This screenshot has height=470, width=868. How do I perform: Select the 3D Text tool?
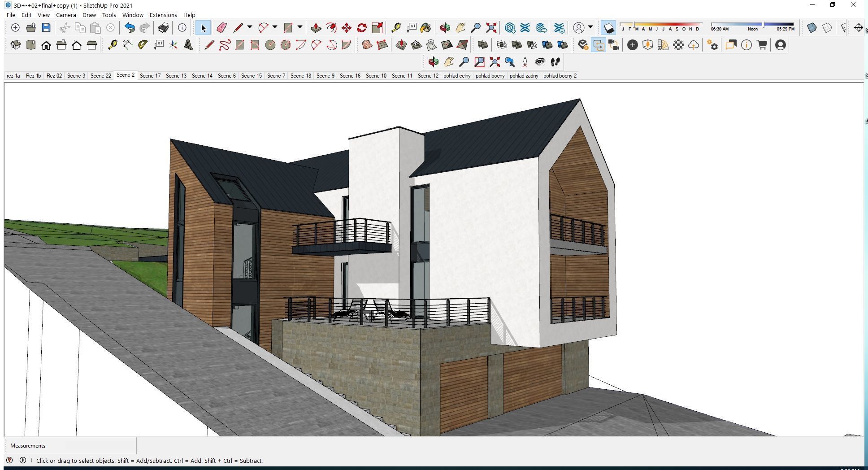188,45
